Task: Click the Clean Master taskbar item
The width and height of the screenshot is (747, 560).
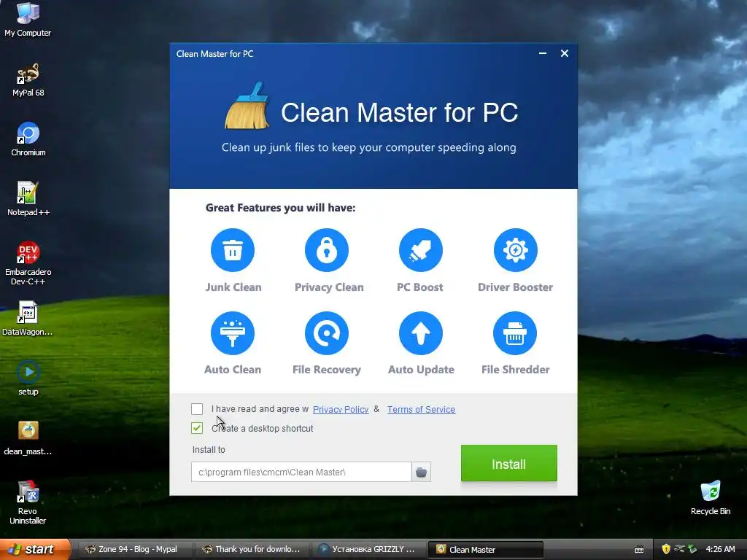Action: pyautogui.click(x=485, y=550)
